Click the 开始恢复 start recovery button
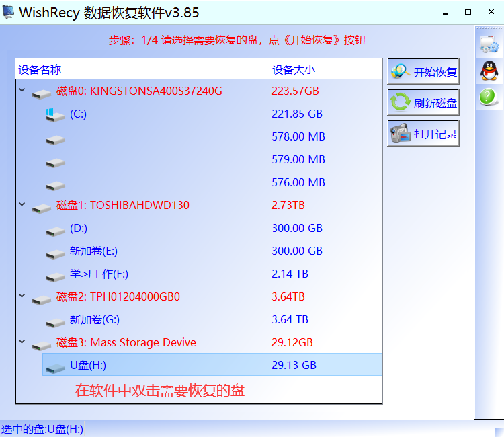The image size is (504, 437). pyautogui.click(x=423, y=71)
